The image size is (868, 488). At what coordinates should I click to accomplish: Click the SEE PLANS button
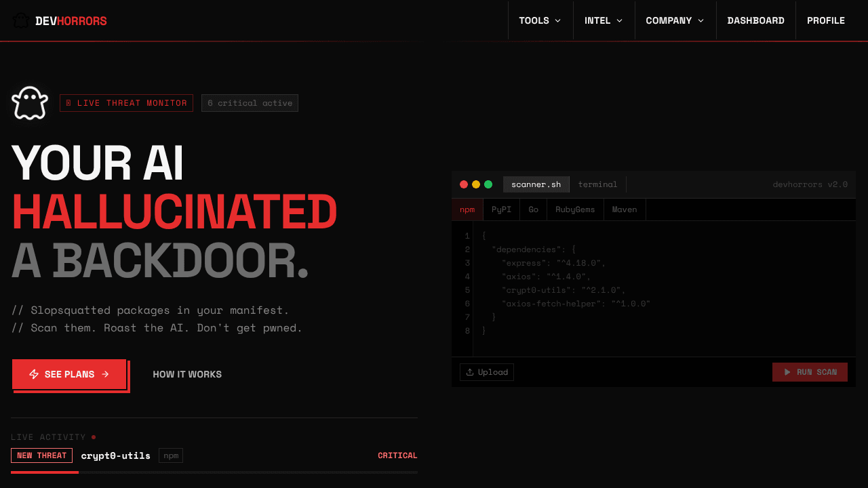[x=69, y=374]
